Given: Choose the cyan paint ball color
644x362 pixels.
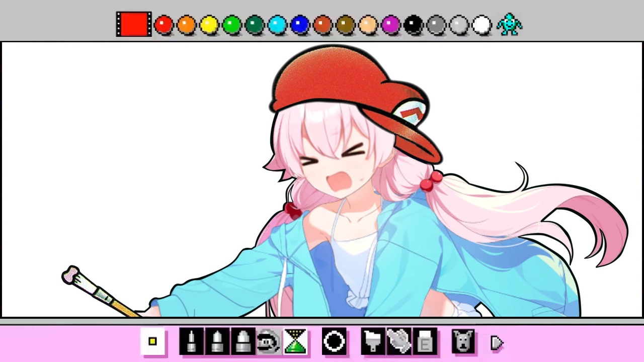Looking at the screenshot, I should coord(277,25).
